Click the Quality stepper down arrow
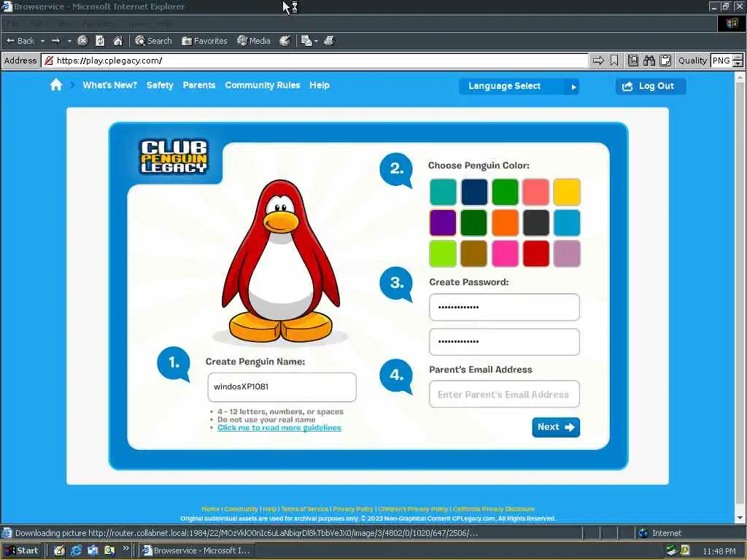 pyautogui.click(x=738, y=64)
